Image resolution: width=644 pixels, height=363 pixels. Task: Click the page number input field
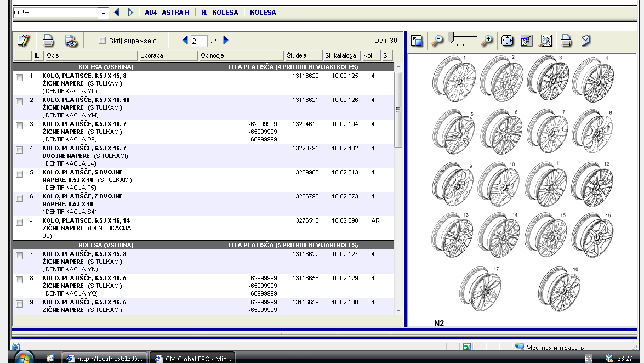click(x=199, y=41)
